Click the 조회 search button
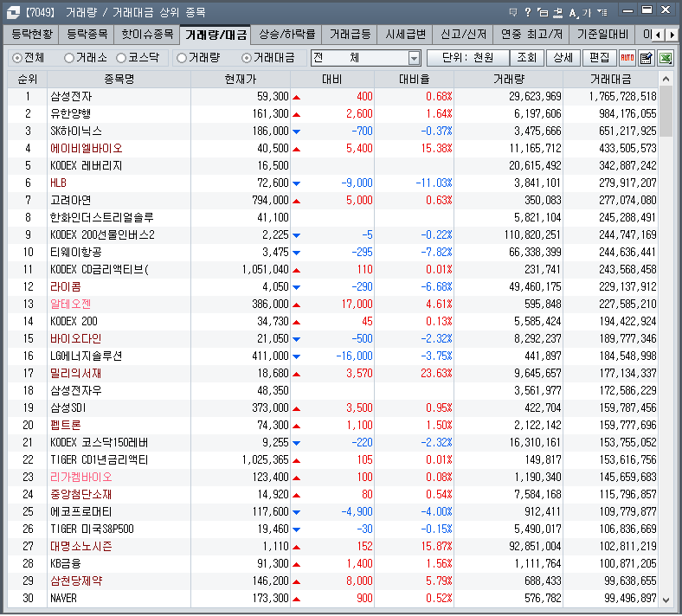This screenshot has width=682, height=616. [527, 58]
